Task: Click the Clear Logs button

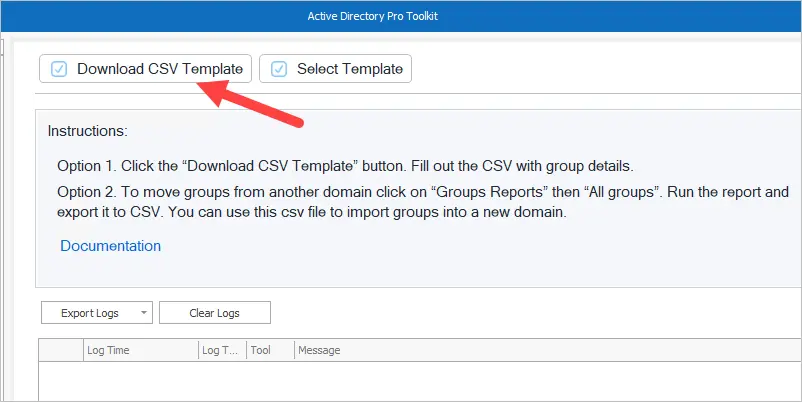Action: click(215, 313)
